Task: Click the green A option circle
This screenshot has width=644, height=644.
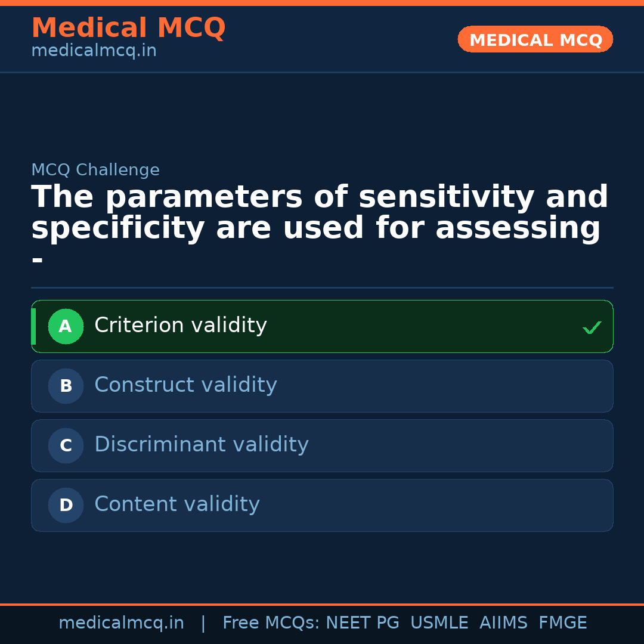Action: coord(66,326)
